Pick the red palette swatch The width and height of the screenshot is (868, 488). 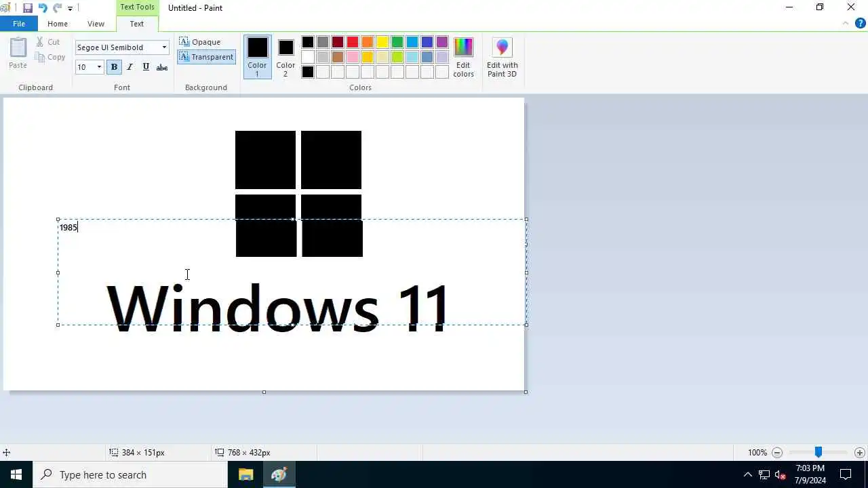point(353,42)
